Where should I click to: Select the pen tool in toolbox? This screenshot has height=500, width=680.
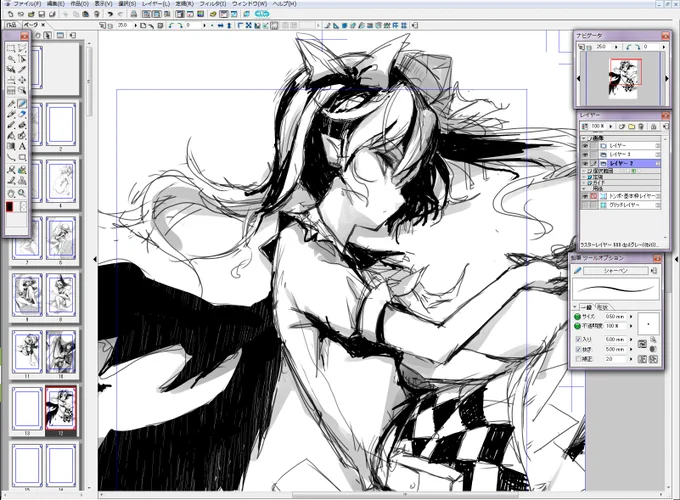(11, 104)
